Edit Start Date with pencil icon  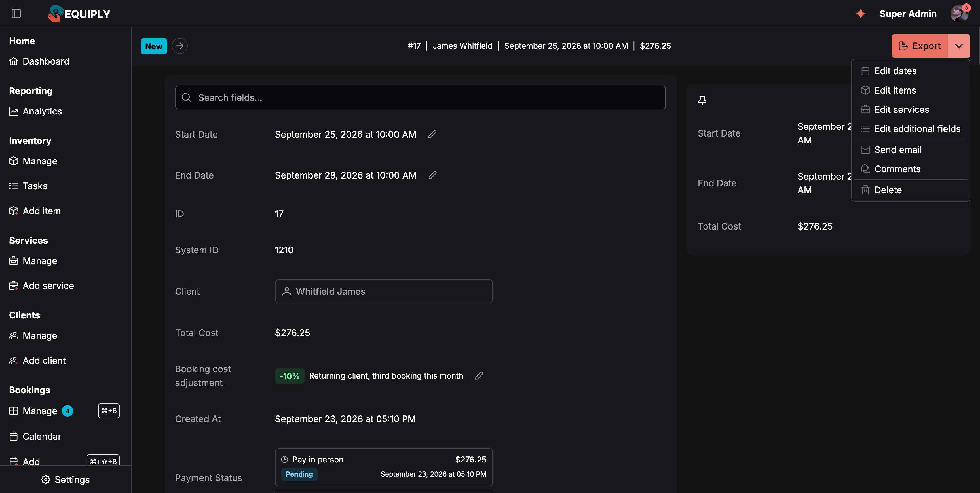(x=432, y=134)
